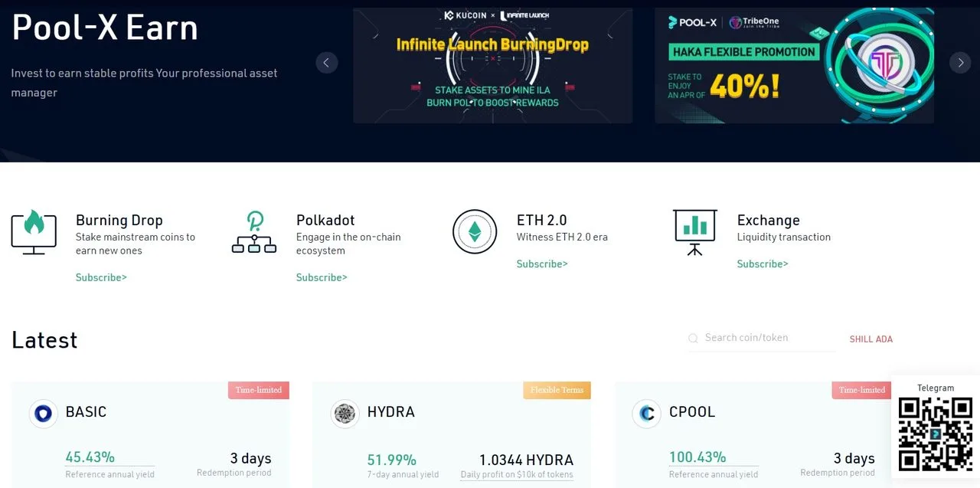Click the CPOOL coin logo
The width and height of the screenshot is (980, 488).
click(646, 413)
